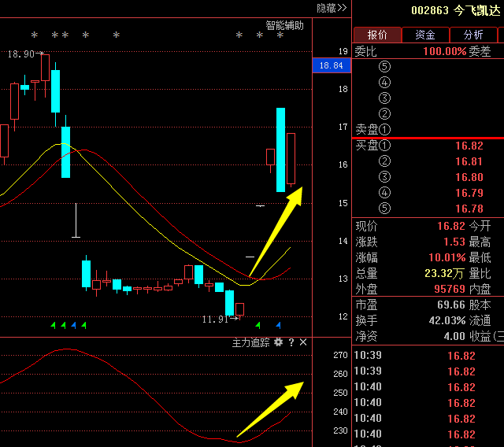The image size is (504, 447).
Task: Close the 主力追踪 indicator panel
Action: [x=303, y=342]
